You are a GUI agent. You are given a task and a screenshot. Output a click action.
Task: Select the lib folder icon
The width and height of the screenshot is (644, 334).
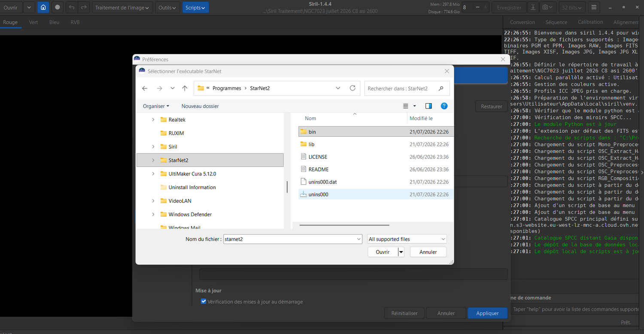pos(303,144)
